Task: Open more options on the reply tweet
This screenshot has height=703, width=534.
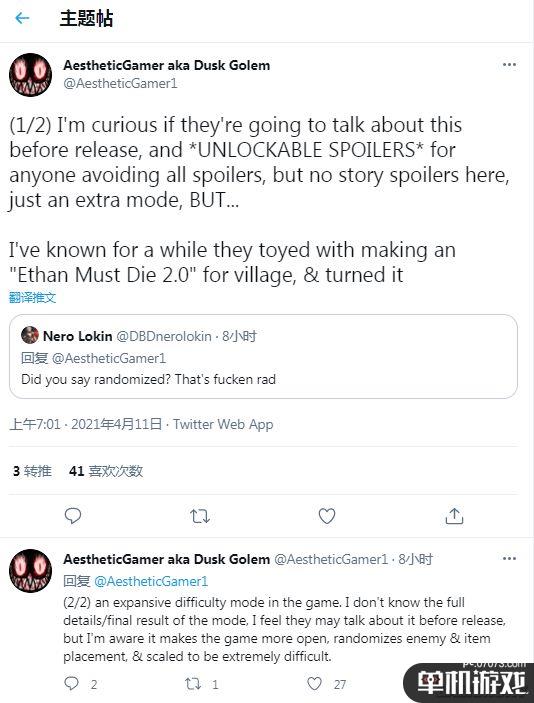Action: [509, 559]
